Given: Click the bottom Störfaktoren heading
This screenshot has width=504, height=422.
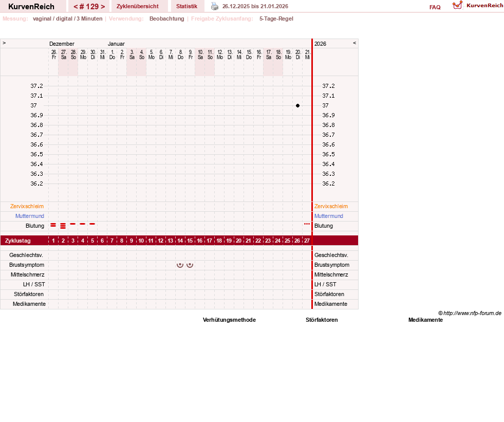Looking at the screenshot, I should click(x=322, y=320).
